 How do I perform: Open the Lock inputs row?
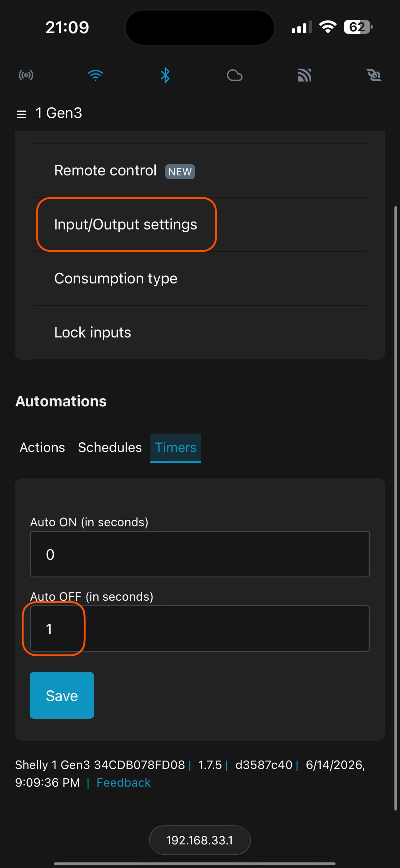200,332
